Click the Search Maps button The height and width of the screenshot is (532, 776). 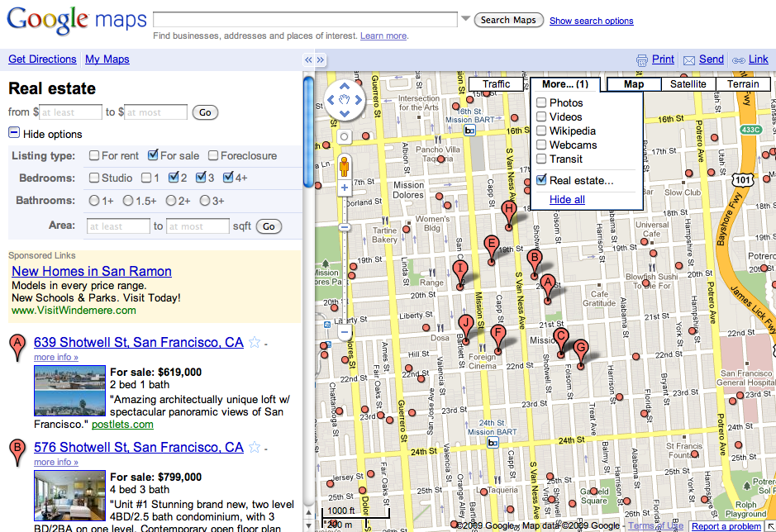(x=508, y=21)
